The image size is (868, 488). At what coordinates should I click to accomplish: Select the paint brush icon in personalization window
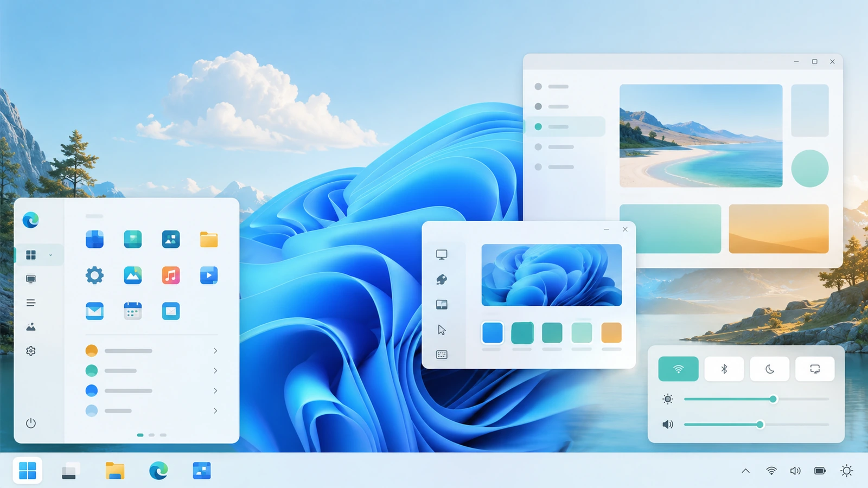tap(442, 279)
